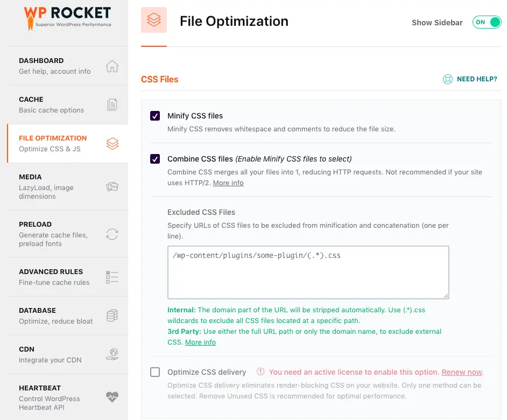Click the Heartbeat heart icon

(x=112, y=398)
